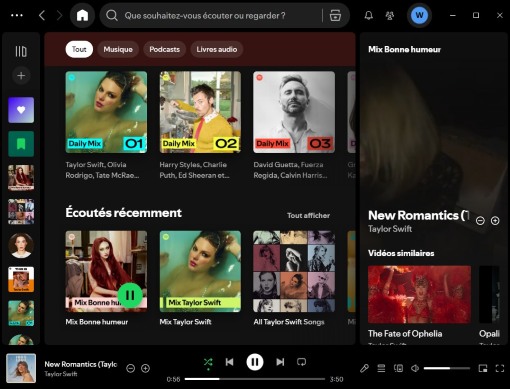Go back with the left arrow
This screenshot has width=510, height=389.
[x=42, y=15]
